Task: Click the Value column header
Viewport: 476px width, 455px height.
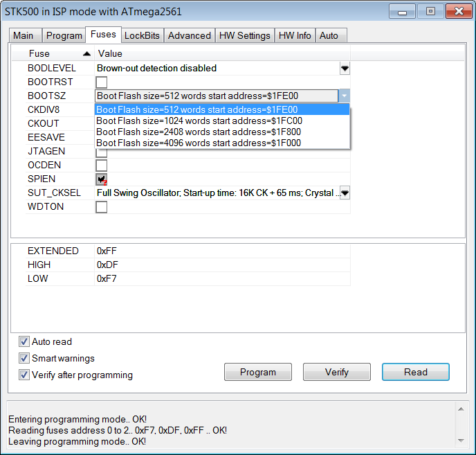Action: tap(223, 54)
